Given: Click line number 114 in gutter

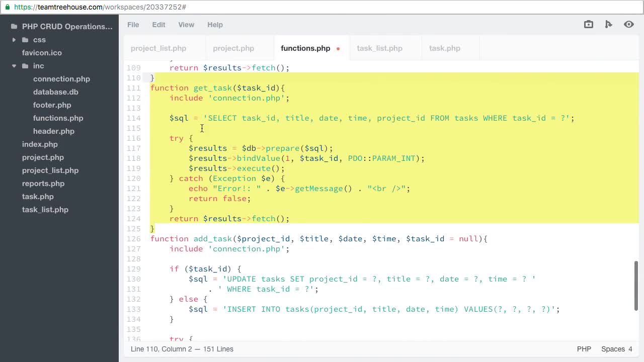Looking at the screenshot, I should (133, 118).
